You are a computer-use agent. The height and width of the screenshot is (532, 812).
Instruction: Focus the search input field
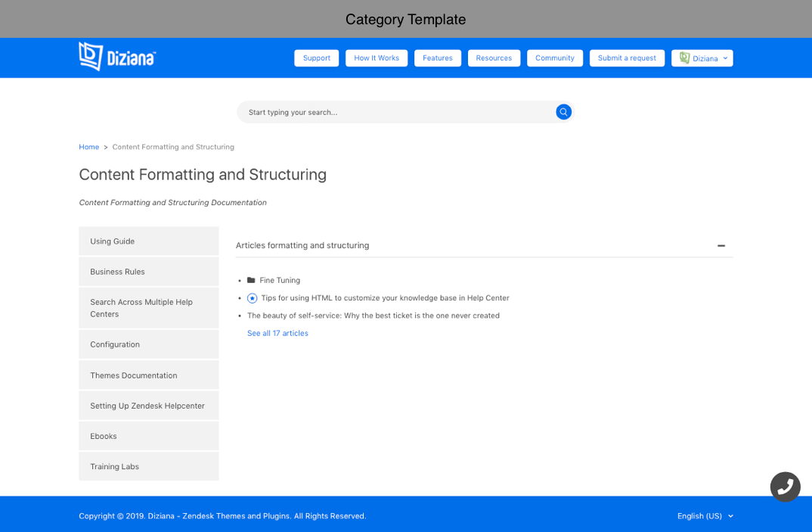[x=397, y=112]
